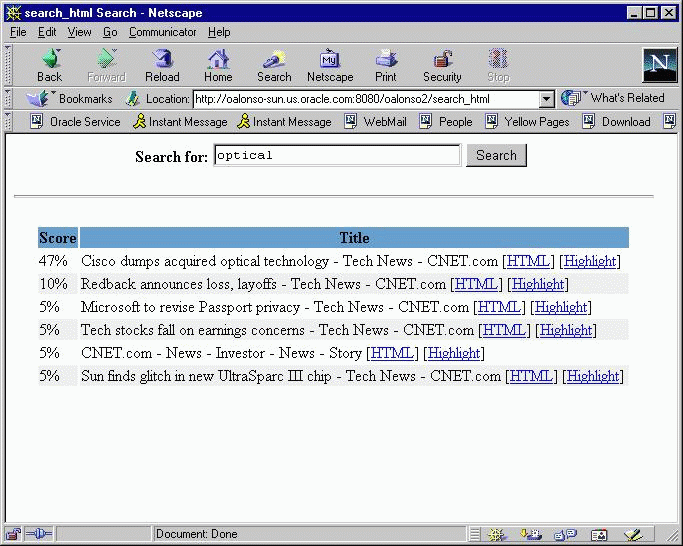Open the toolbar Search flashlight icon

274,65
